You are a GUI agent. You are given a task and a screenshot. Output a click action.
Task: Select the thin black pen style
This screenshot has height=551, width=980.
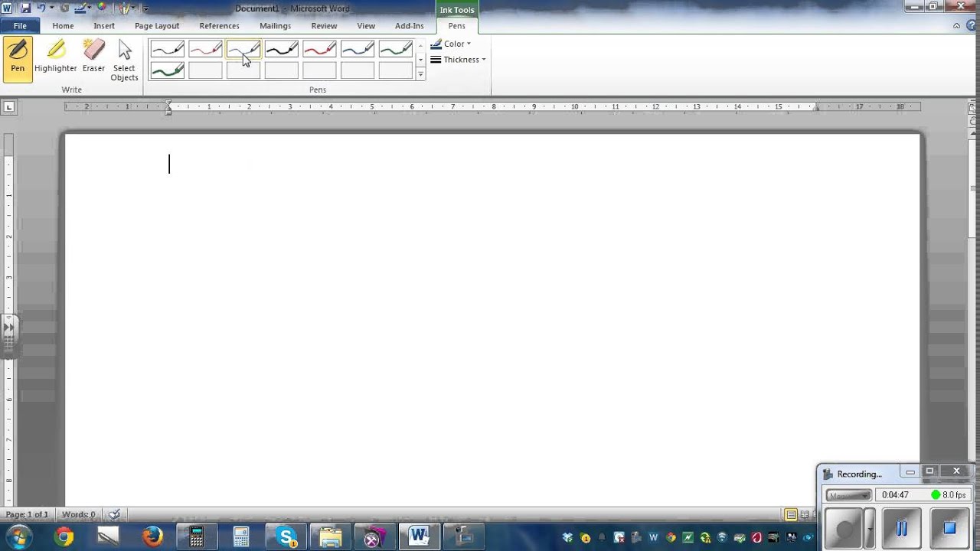click(168, 51)
